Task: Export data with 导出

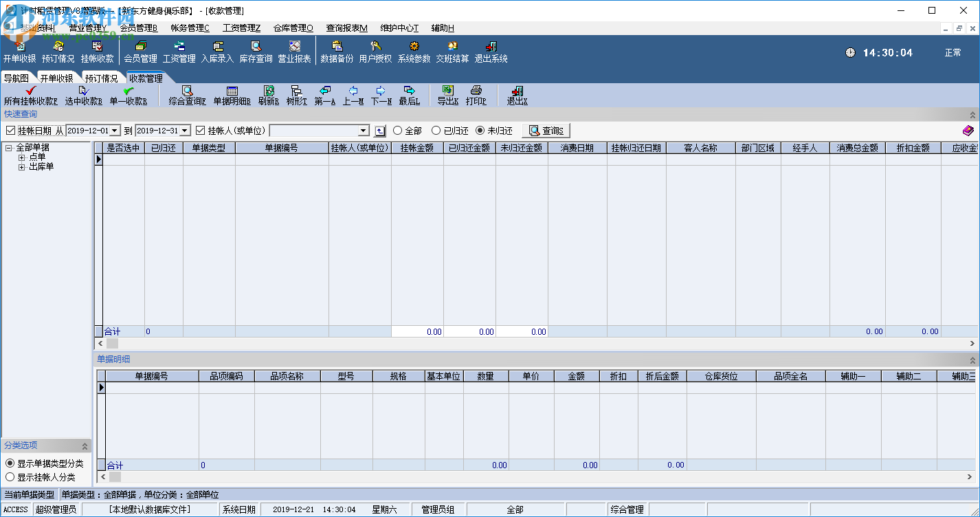Action: tap(447, 96)
